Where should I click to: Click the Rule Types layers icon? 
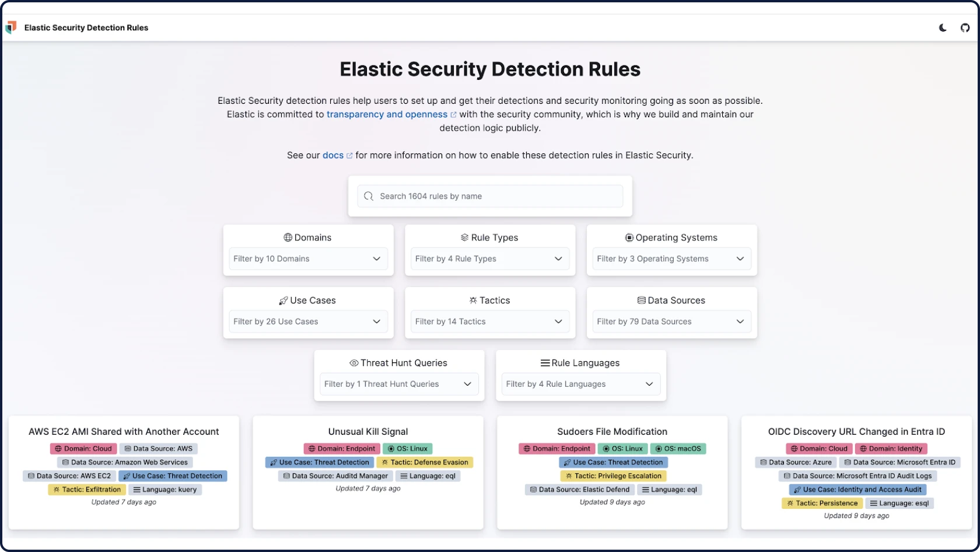pyautogui.click(x=464, y=237)
